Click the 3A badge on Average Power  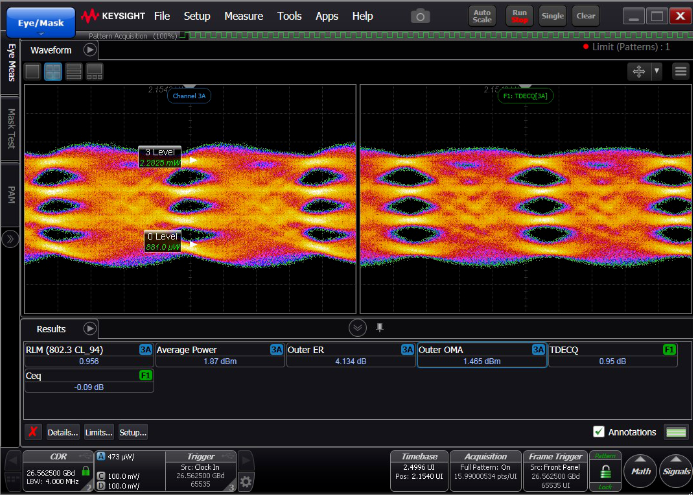[x=277, y=350]
